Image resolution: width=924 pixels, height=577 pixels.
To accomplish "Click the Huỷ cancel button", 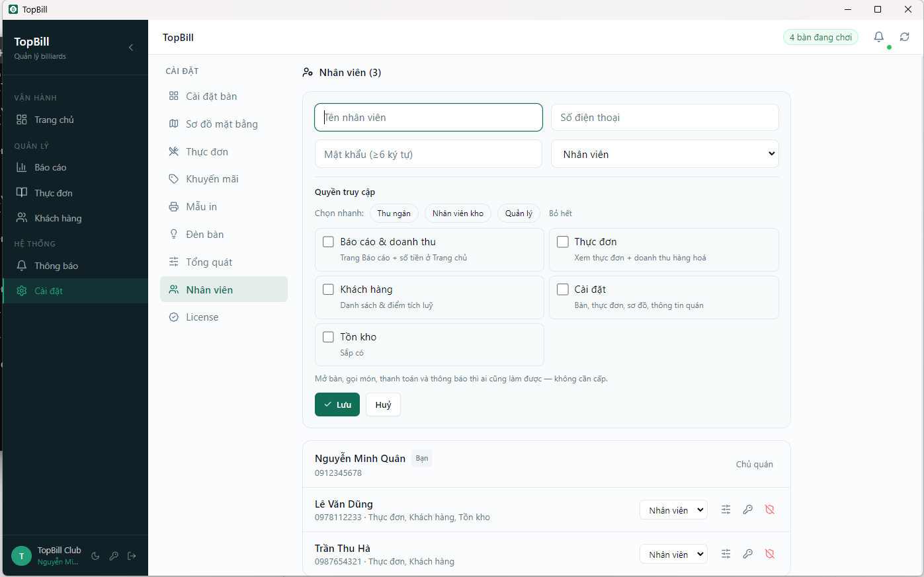I will pyautogui.click(x=383, y=404).
